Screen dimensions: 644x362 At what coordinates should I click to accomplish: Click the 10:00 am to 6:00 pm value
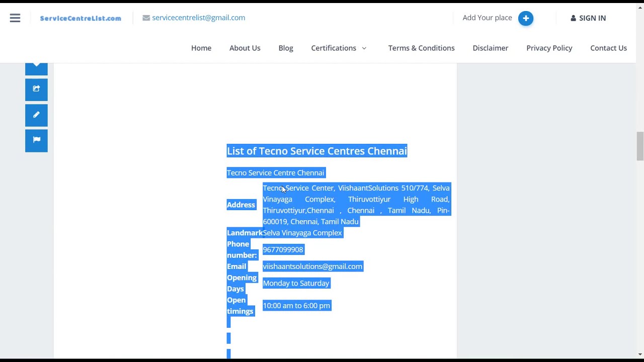[296, 306]
